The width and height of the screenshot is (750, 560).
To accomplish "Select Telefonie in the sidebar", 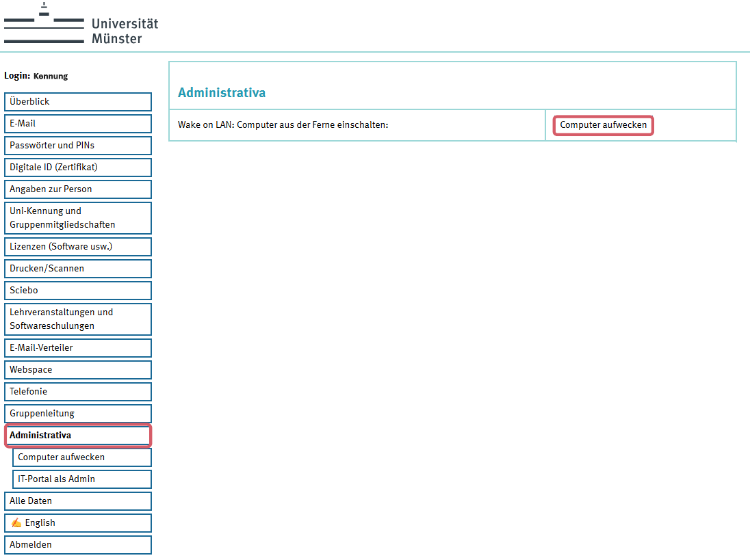I will (77, 392).
